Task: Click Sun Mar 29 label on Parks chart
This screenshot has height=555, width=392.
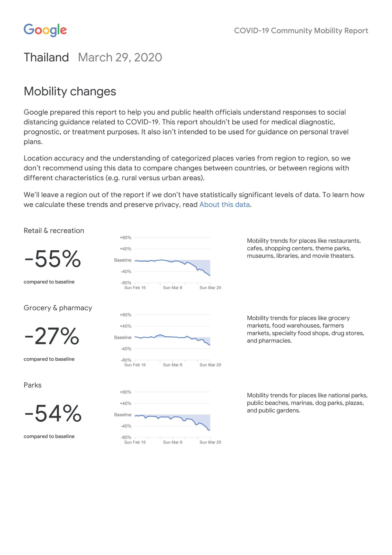Action: (x=210, y=442)
